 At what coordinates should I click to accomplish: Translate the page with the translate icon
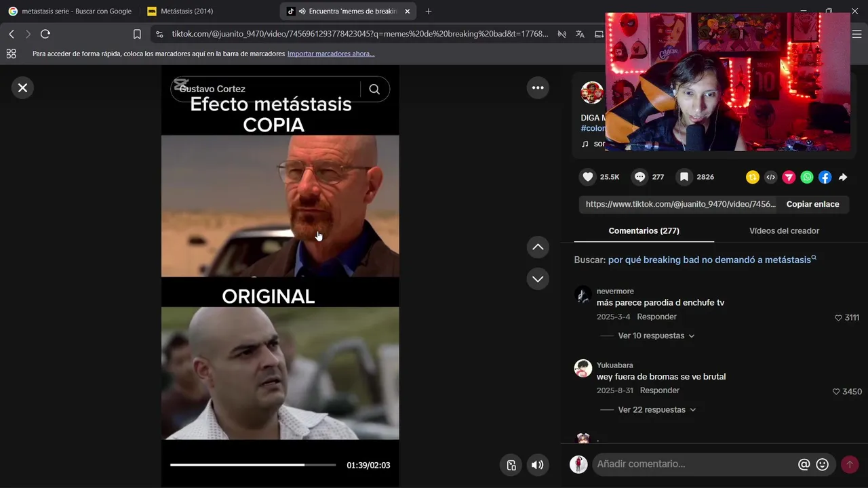580,34
